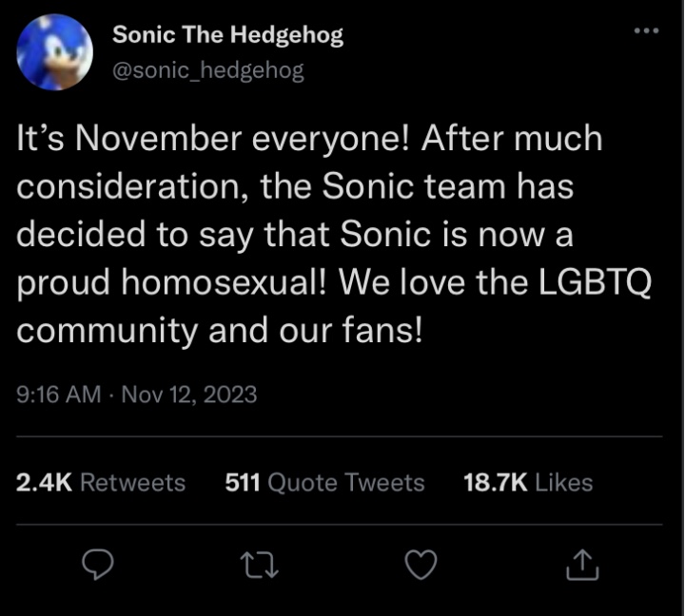Screen dimensions: 685x616
Task: Click the 9:16 AM timestamp
Action: coord(59,394)
